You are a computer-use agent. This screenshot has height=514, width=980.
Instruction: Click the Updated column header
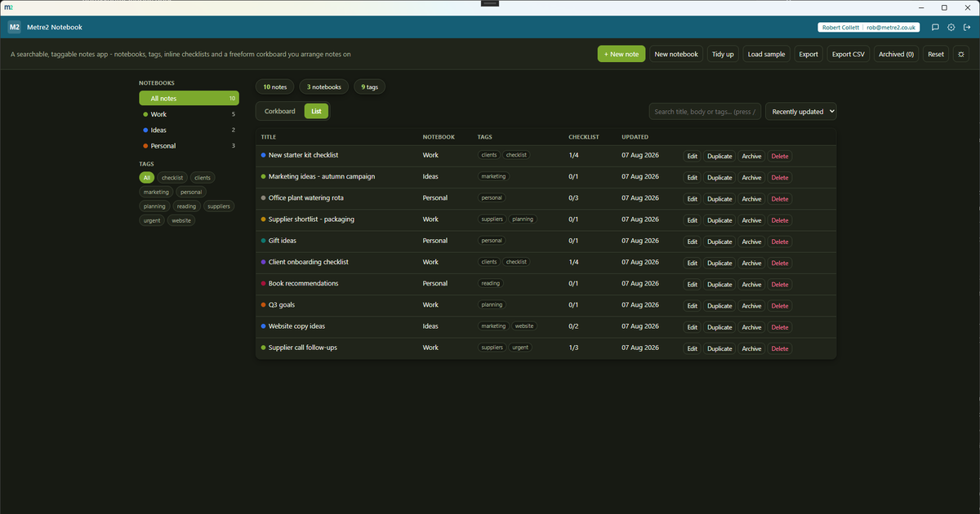635,137
